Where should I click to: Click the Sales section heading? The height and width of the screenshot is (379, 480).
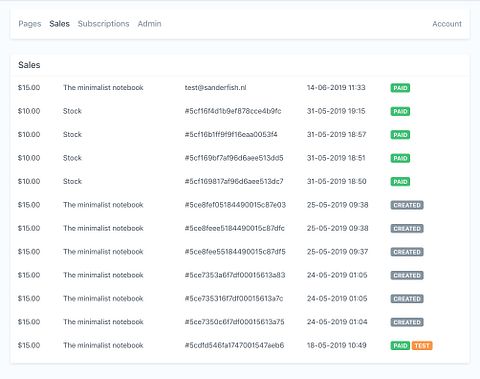(x=29, y=65)
